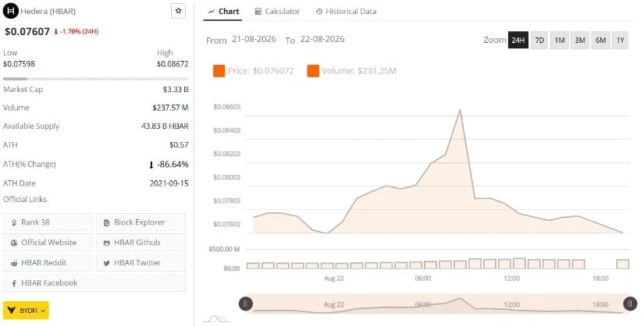Image resolution: width=644 pixels, height=327 pixels.
Task: Open the HBAR Reddit link
Action: pos(48,262)
